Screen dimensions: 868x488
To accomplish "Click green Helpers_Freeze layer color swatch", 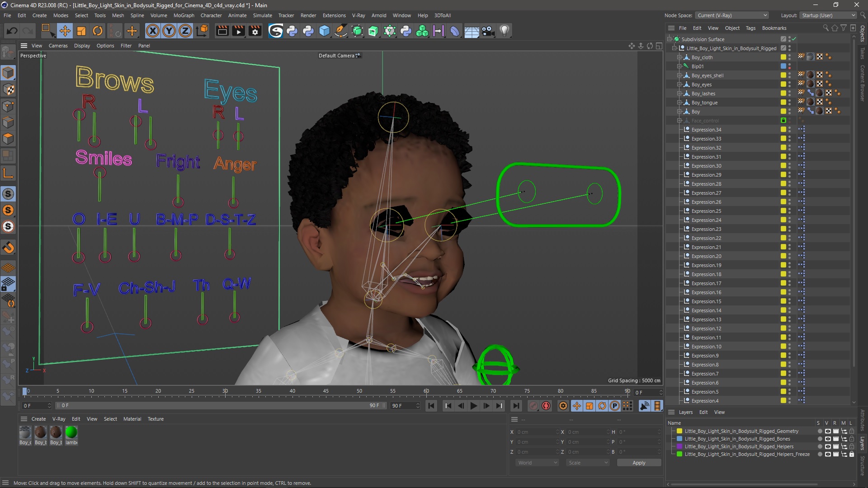I will click(679, 454).
